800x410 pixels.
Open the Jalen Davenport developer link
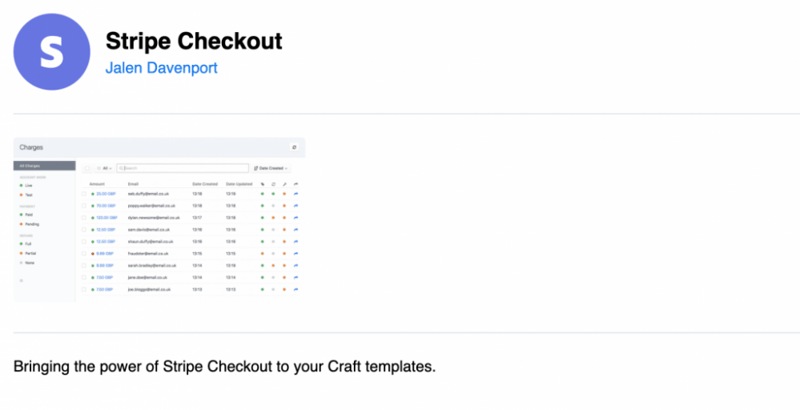click(161, 69)
